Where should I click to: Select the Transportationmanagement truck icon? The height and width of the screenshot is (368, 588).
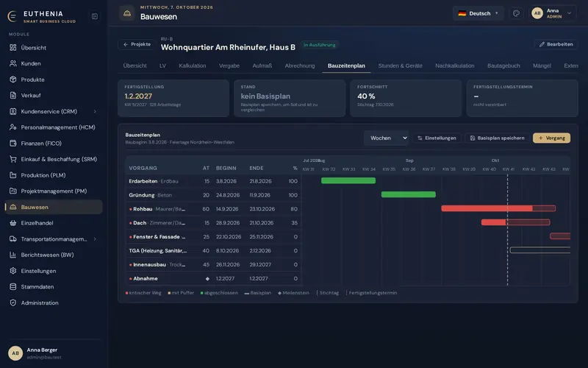coord(13,238)
